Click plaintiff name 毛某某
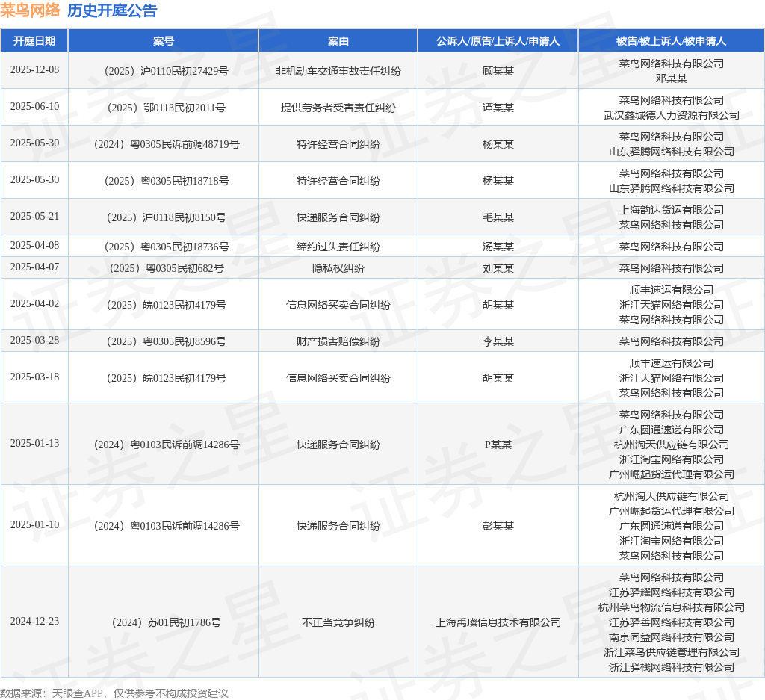This screenshot has height=700, width=765. click(498, 217)
